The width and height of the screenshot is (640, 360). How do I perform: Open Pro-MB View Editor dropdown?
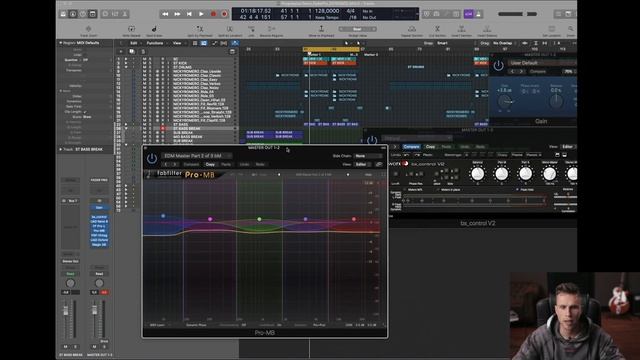(x=362, y=164)
